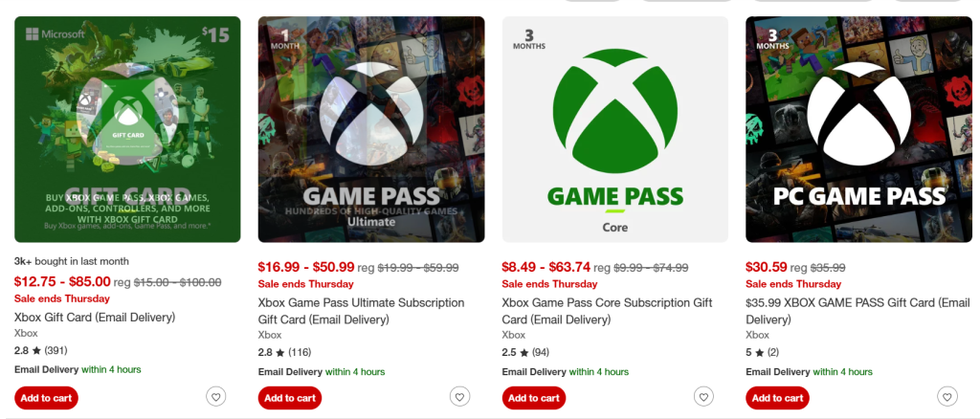Add Game Pass Core subscription to cart
The image size is (980, 419).
point(533,398)
